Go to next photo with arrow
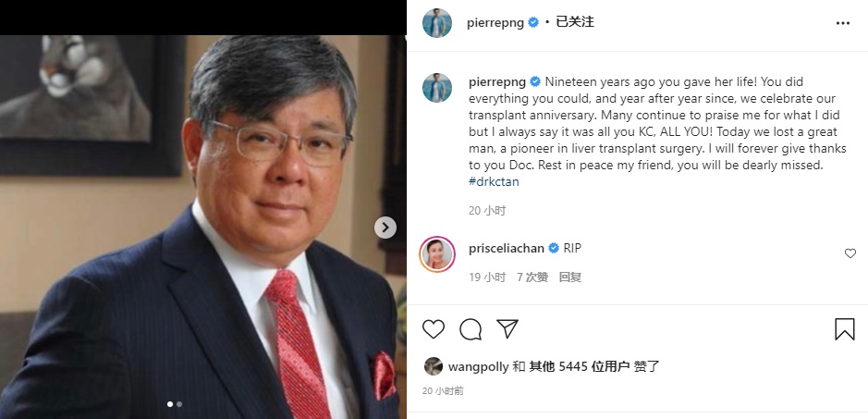This screenshot has height=419, width=868. click(x=385, y=228)
